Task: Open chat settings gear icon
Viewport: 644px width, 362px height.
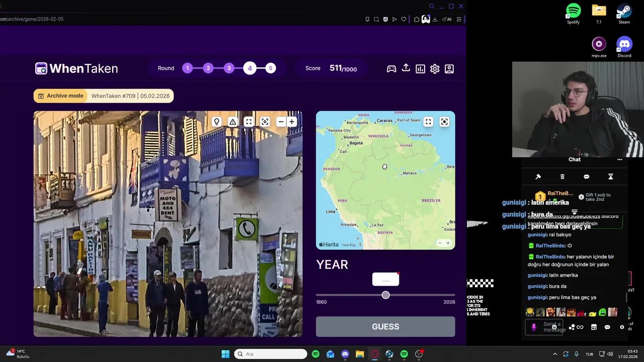Action: 622,327
